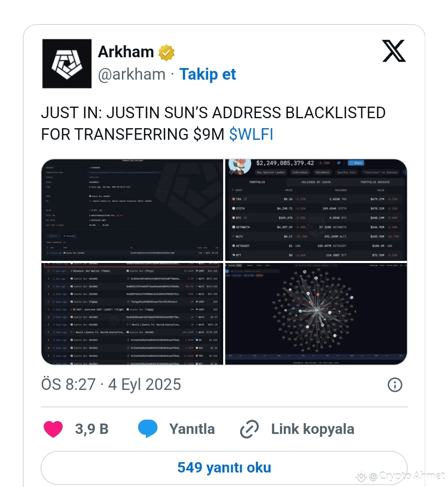Open the portfolio holdings screenshot thumbnail
The width and height of the screenshot is (448, 487).
click(316, 210)
